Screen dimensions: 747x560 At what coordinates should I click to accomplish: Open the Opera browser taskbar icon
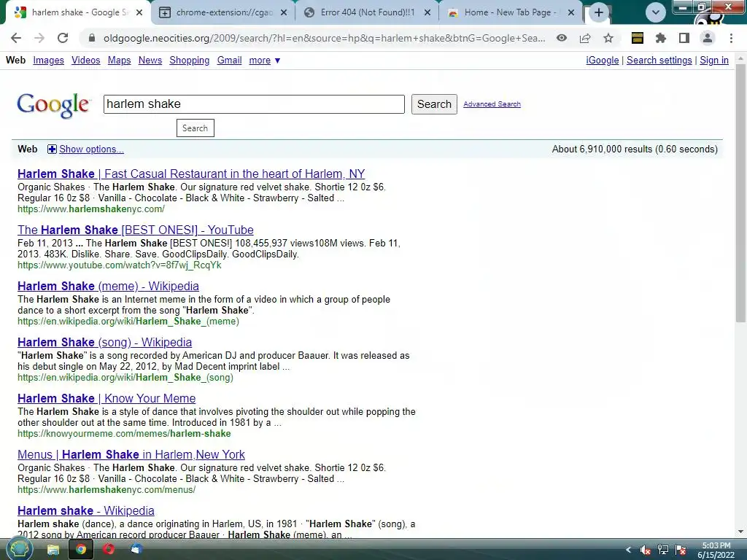tap(109, 550)
